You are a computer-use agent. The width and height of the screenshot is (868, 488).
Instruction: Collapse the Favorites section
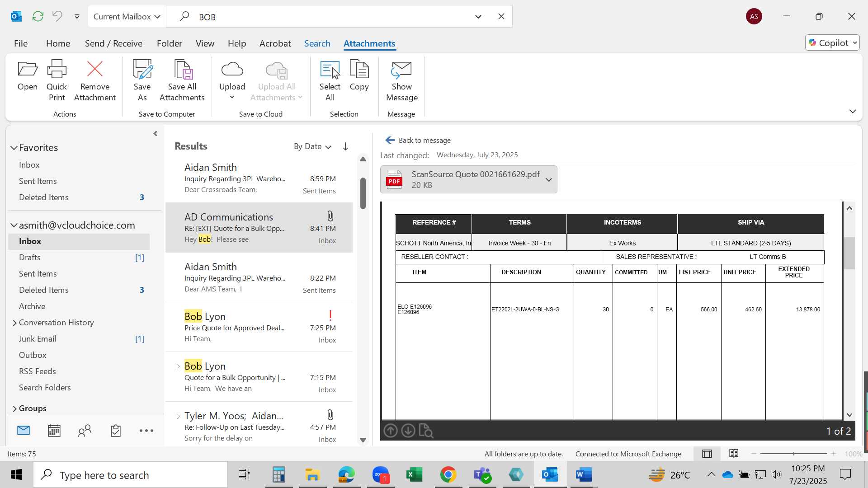coord(14,148)
